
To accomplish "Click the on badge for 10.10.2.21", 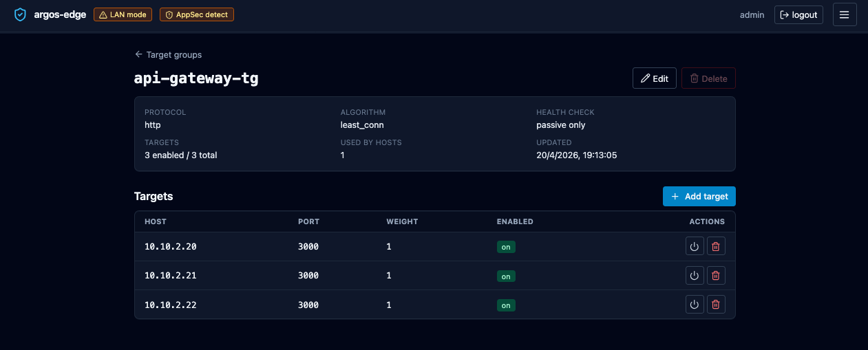I will point(506,276).
